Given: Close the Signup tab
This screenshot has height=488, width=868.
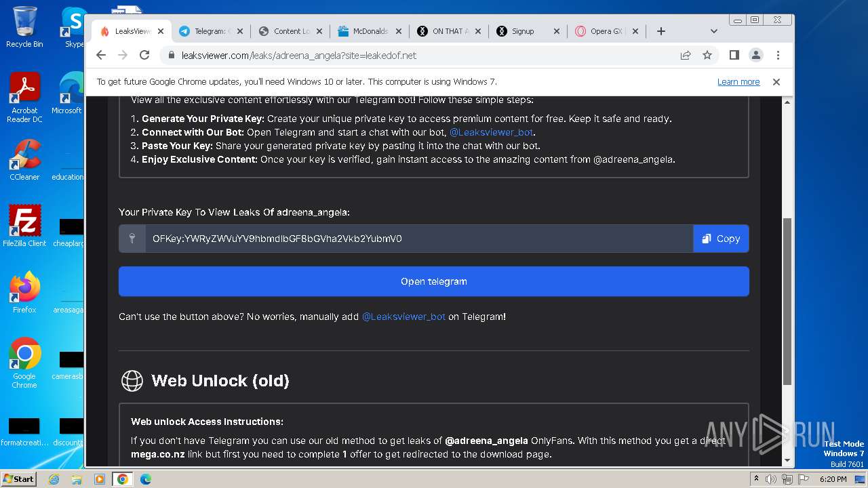Looking at the screenshot, I should pyautogui.click(x=557, y=31).
